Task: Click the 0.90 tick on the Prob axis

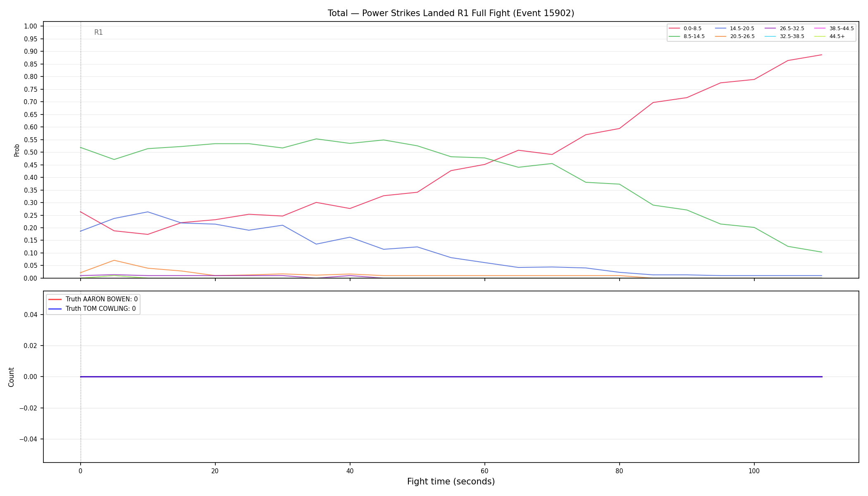Action: [x=31, y=52]
